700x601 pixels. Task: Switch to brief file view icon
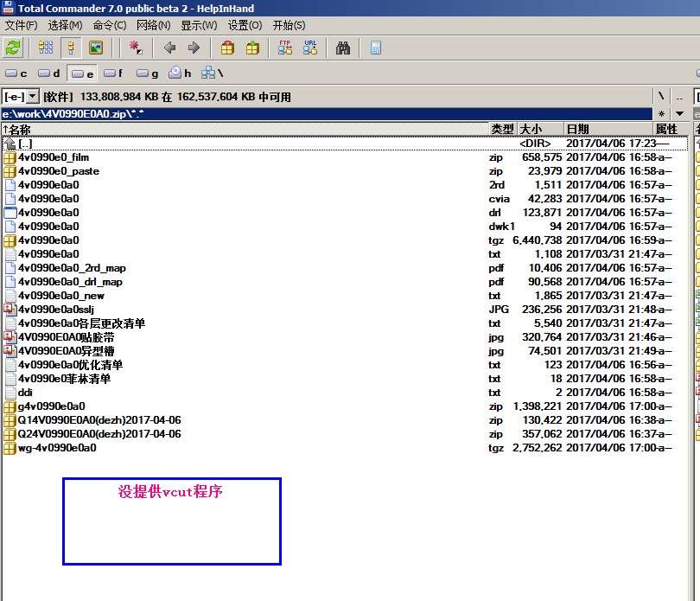[x=46, y=48]
